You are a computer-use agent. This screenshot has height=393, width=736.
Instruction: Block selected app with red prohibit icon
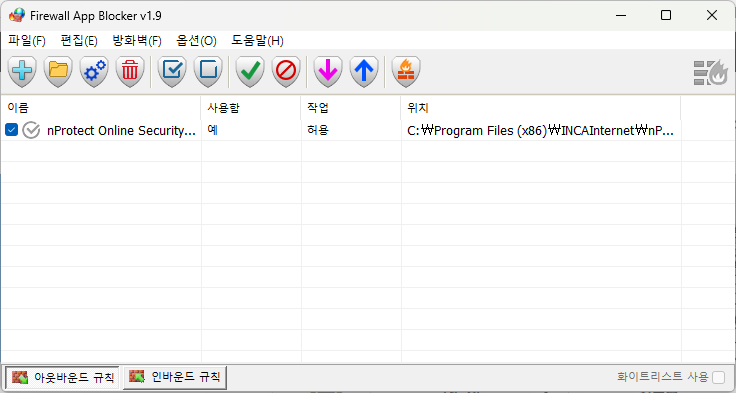coord(286,71)
